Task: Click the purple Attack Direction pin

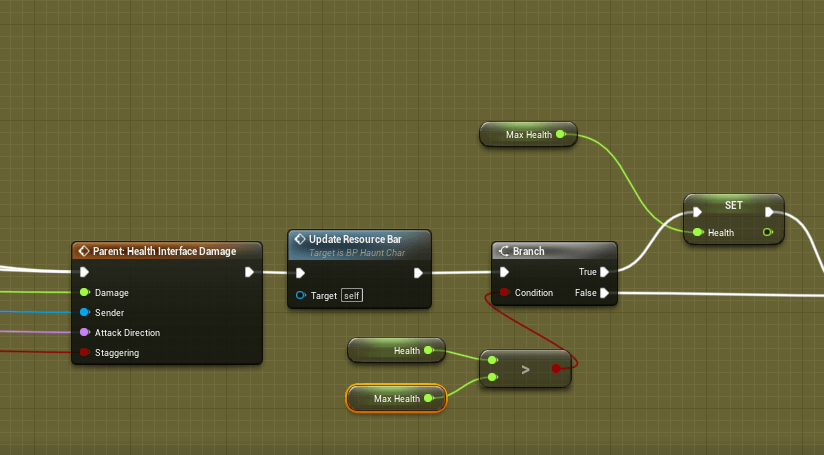Action: pos(85,333)
